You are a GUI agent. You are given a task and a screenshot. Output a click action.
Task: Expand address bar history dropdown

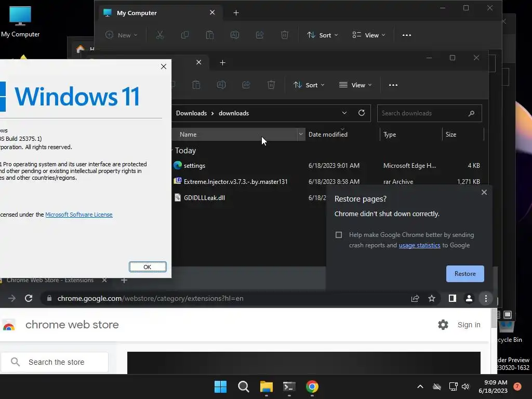[344, 113]
